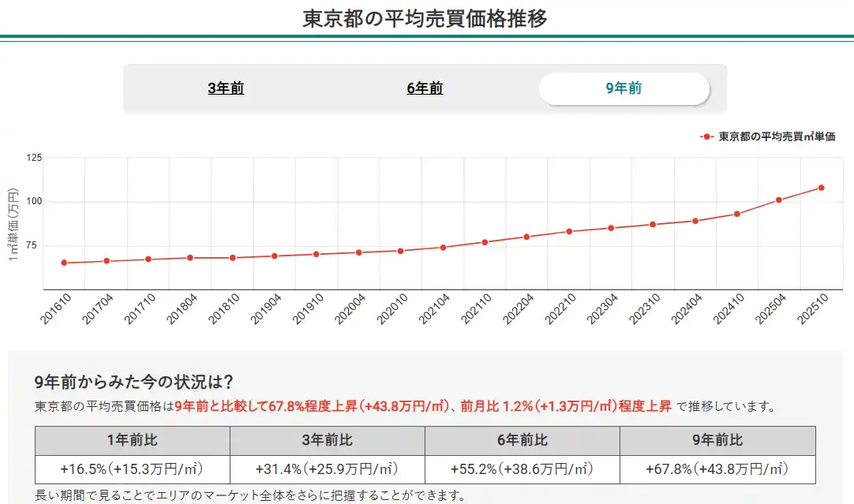Click the 9年前比 table header
Viewport: 854px width, 504px height.
[x=717, y=441]
